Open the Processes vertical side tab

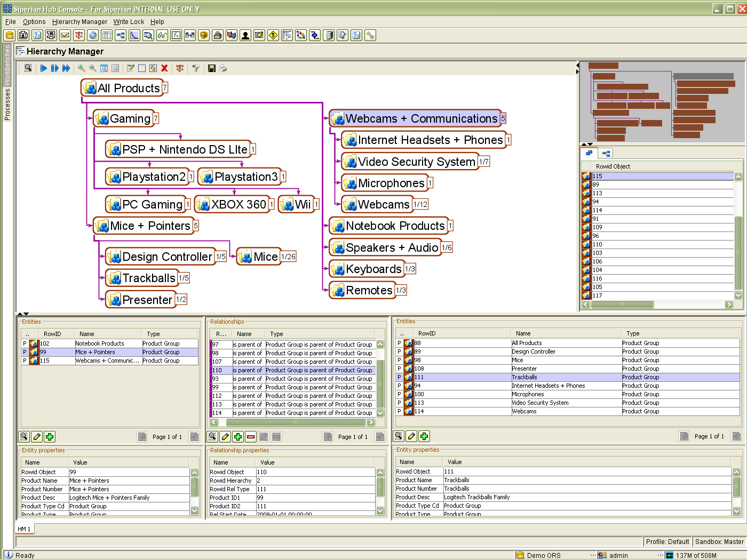click(7, 105)
